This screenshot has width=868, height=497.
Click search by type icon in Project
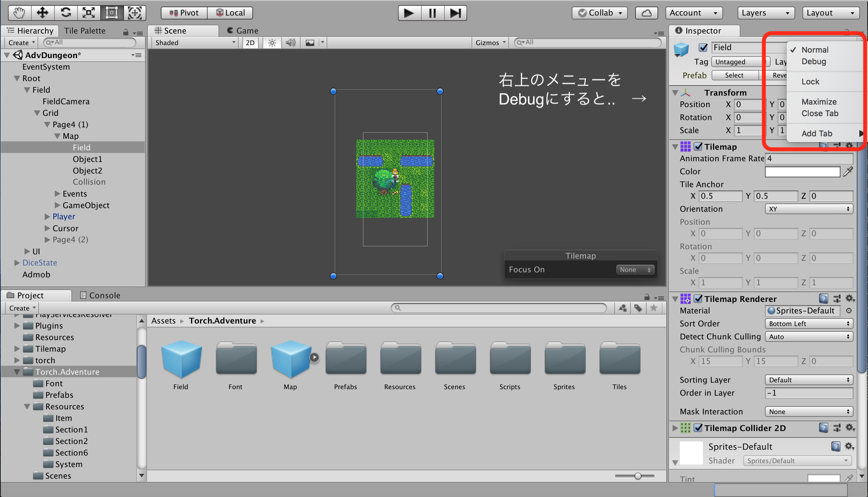623,308
